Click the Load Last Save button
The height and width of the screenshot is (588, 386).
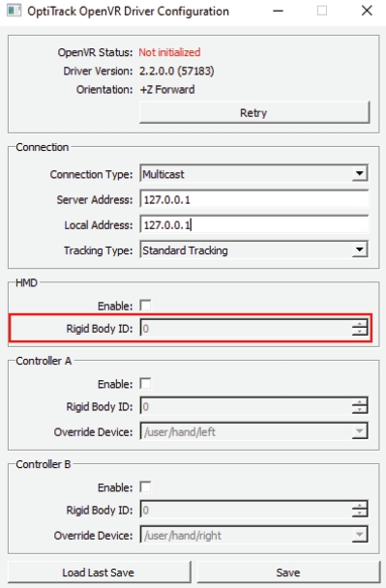99,573
